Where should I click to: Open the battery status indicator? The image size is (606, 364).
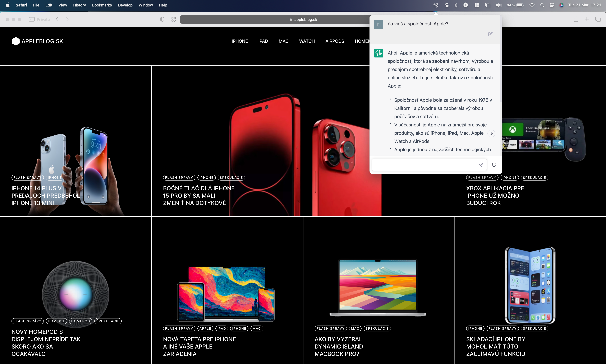click(515, 5)
